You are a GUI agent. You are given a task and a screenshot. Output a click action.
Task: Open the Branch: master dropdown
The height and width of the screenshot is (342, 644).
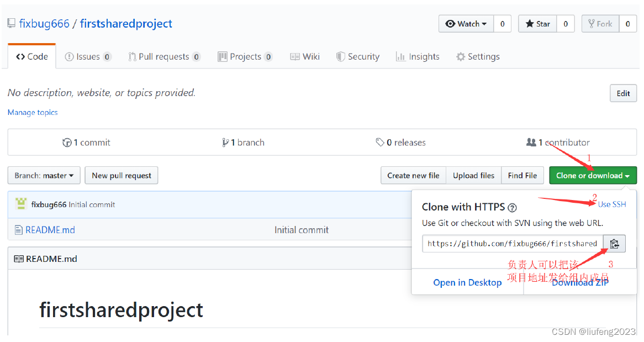tap(44, 176)
